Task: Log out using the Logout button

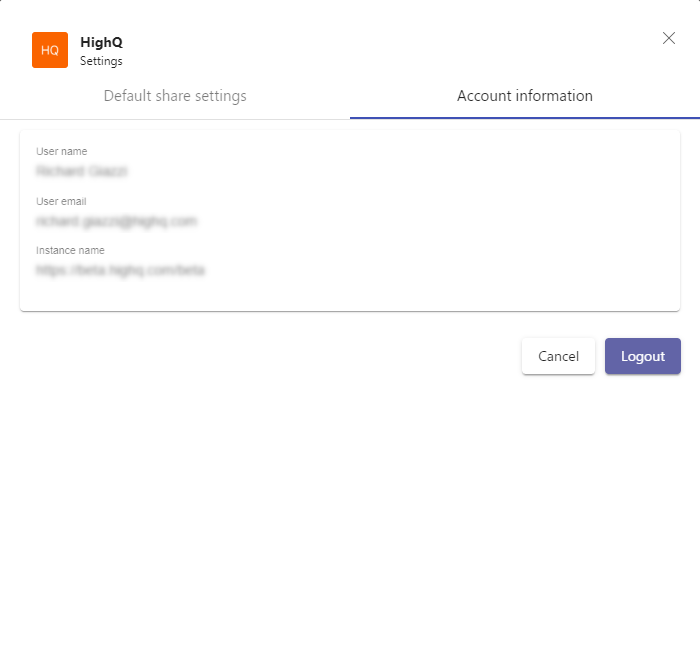Action: point(643,356)
